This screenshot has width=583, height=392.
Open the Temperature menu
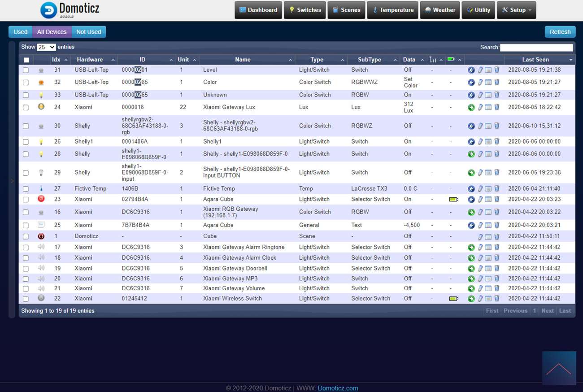(392, 10)
